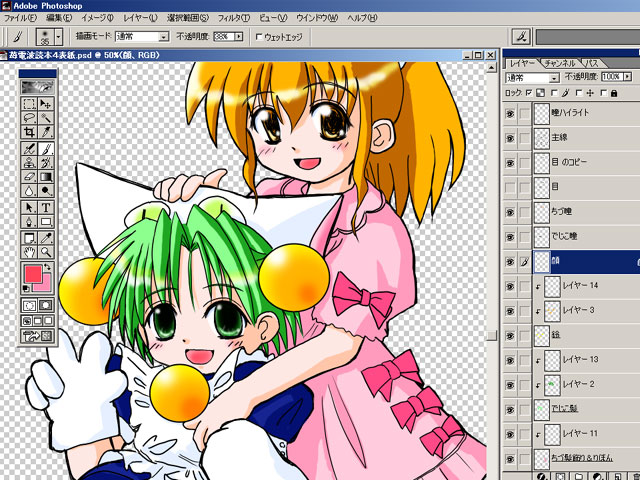The height and width of the screenshot is (480, 640).
Task: Select the Paintbrush tool in toolbox
Action: pos(46,149)
